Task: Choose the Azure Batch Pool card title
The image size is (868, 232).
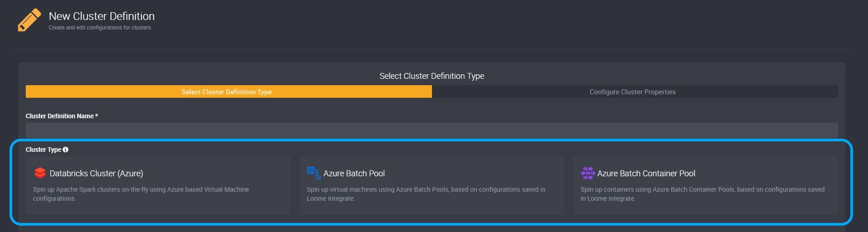Action: pyautogui.click(x=354, y=174)
